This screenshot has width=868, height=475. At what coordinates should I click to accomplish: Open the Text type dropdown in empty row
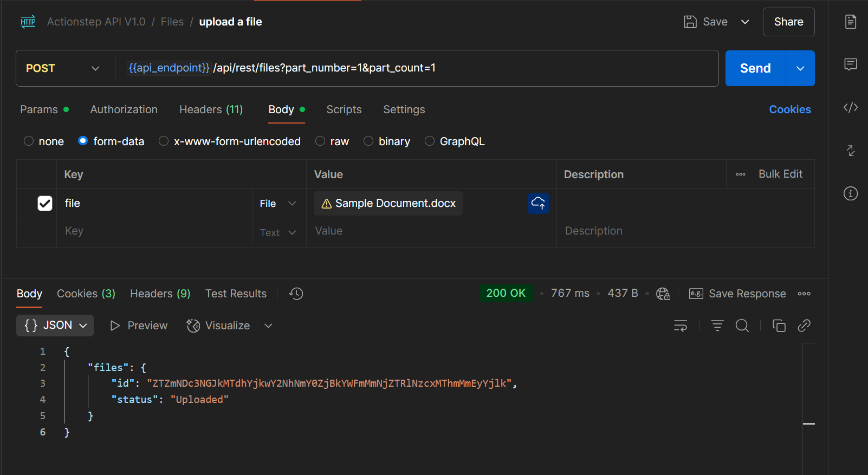[277, 232]
